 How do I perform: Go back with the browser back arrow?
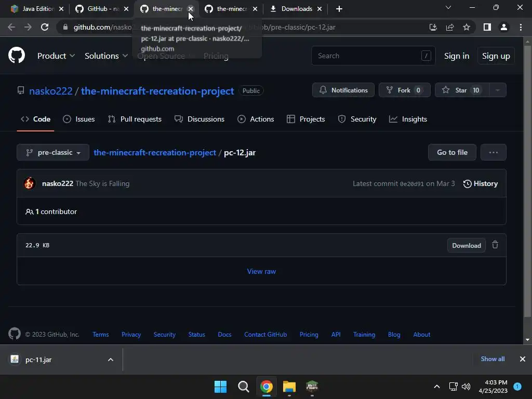(11, 27)
